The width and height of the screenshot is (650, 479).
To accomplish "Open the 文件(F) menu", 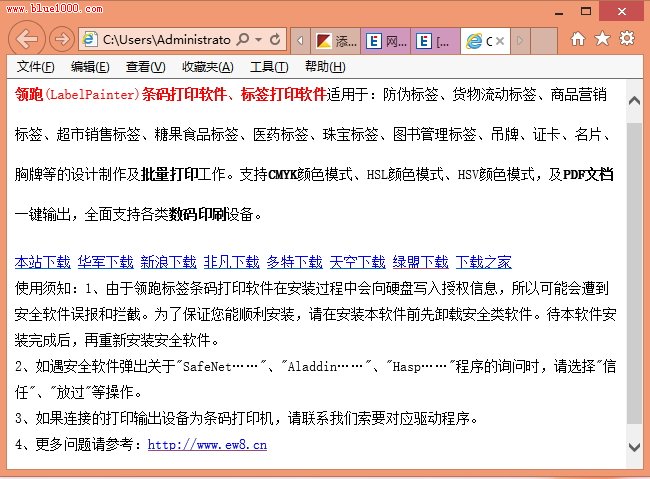I will pyautogui.click(x=35, y=67).
